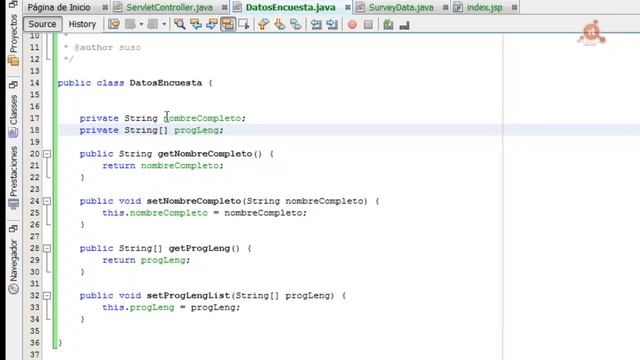Close the SurveyData.java tab

point(445,7)
